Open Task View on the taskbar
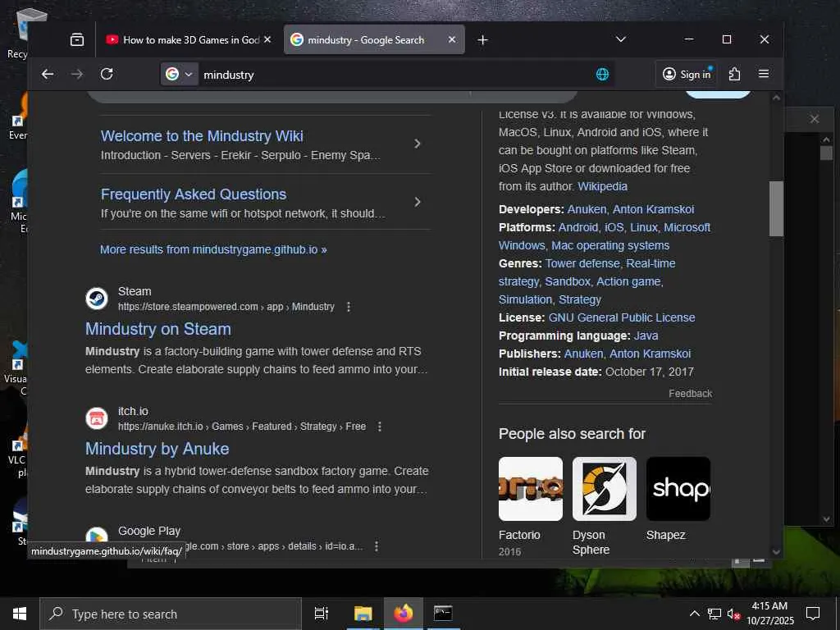 321,614
